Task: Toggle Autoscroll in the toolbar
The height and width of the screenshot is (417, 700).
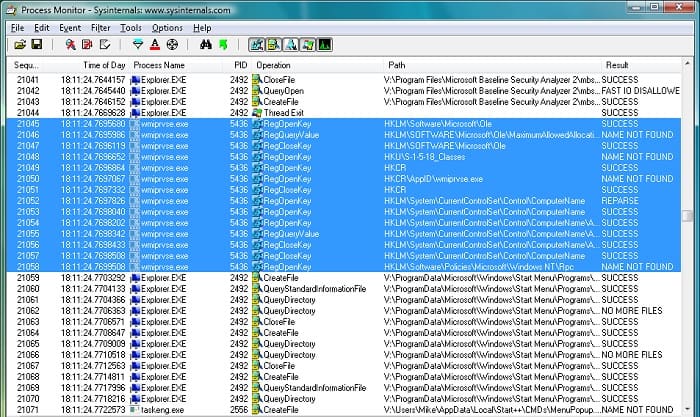Action: 87,45
